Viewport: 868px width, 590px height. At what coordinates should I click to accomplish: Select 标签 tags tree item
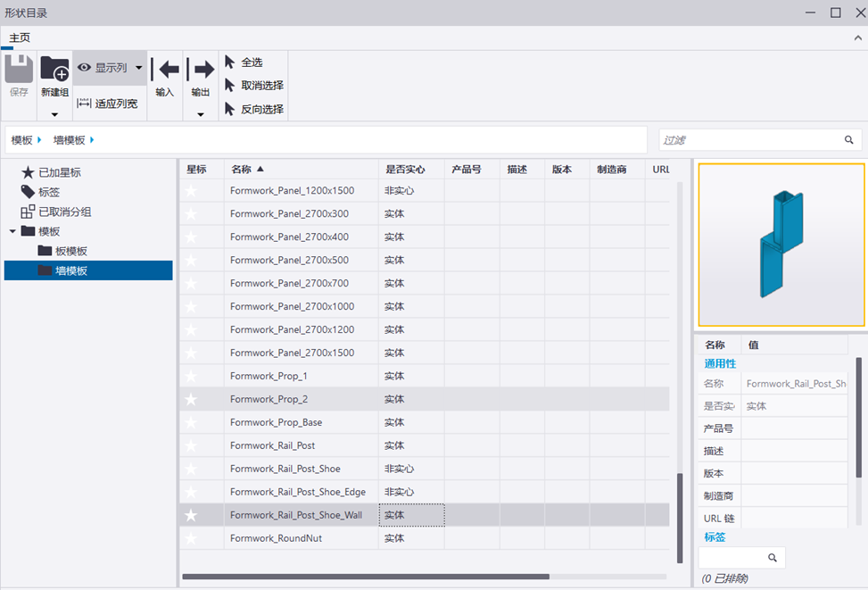click(x=40, y=192)
